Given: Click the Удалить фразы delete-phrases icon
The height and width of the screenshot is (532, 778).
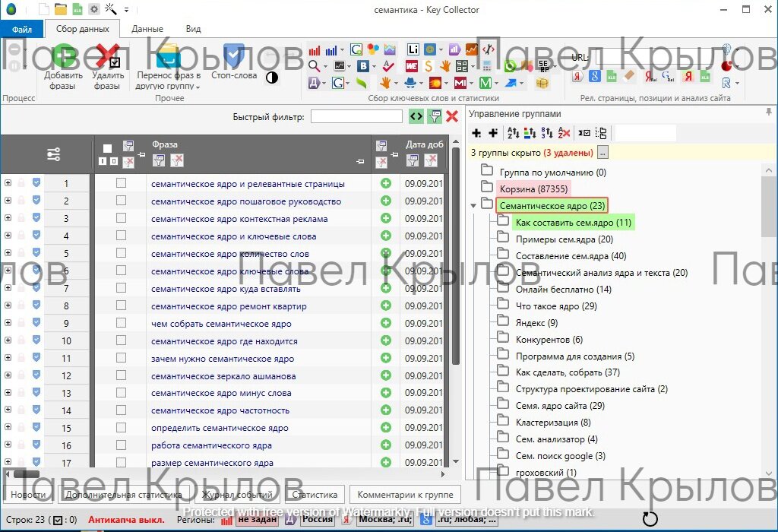Looking at the screenshot, I should (108, 55).
